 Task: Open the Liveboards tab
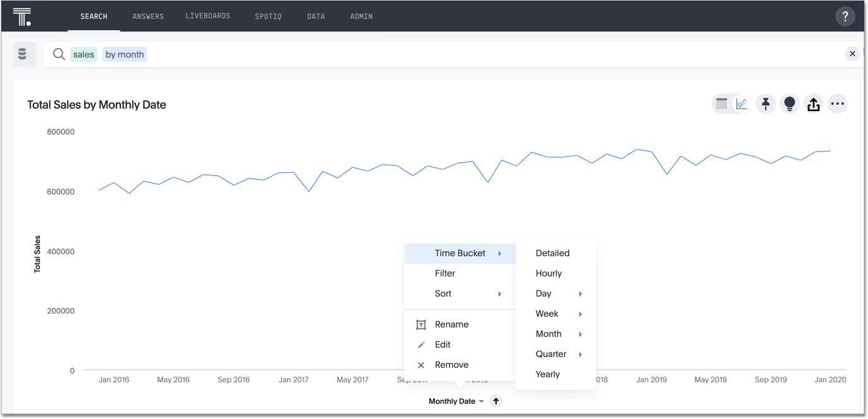click(207, 16)
